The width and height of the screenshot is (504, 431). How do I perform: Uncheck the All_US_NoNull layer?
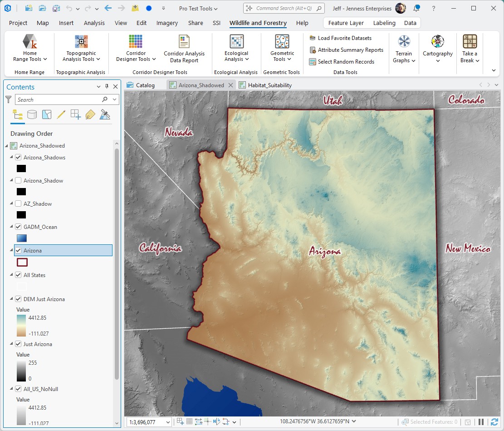pyautogui.click(x=18, y=389)
